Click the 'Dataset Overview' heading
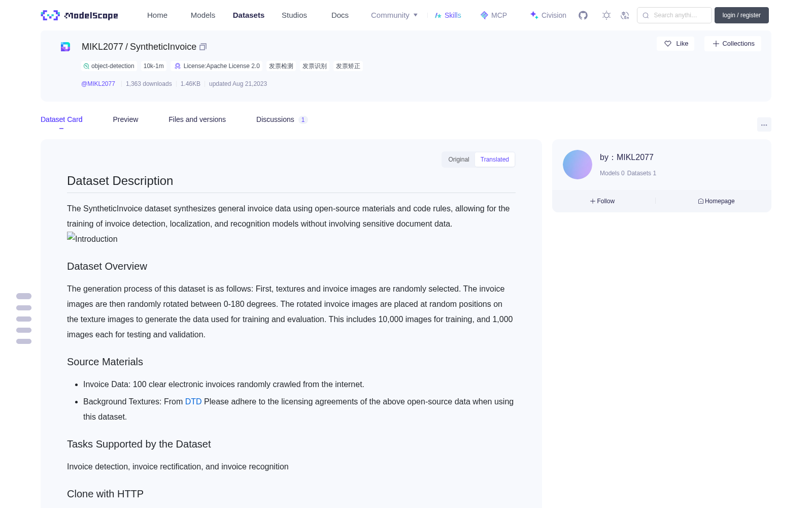The height and width of the screenshot is (508, 812). (x=107, y=266)
